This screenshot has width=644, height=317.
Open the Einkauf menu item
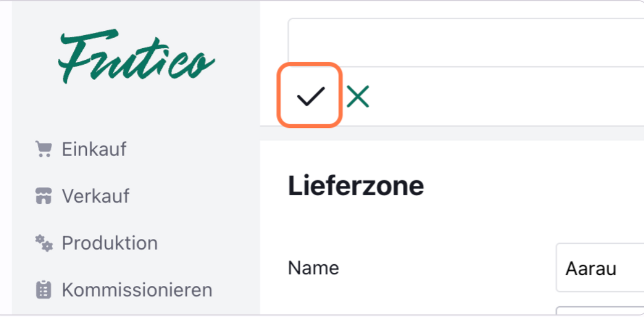(94, 149)
